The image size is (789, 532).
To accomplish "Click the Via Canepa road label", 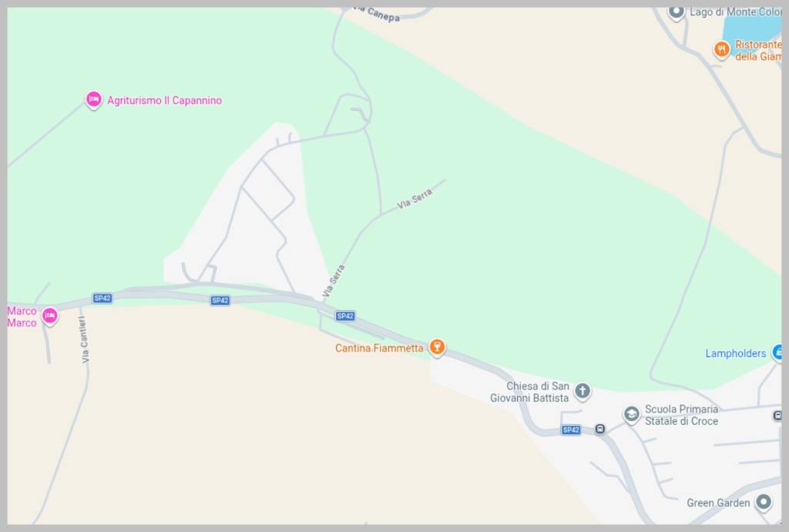I will click(x=378, y=13).
